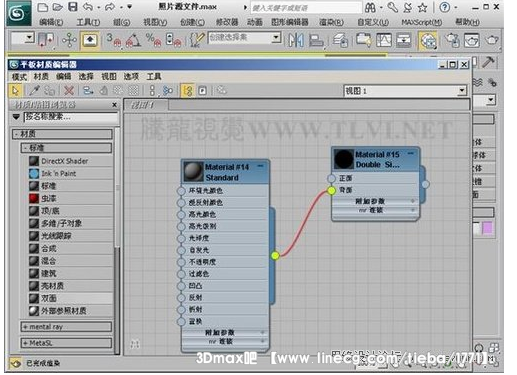This screenshot has height=375, width=517.
Task: Select DirectX Shader material entry
Action: click(71, 161)
